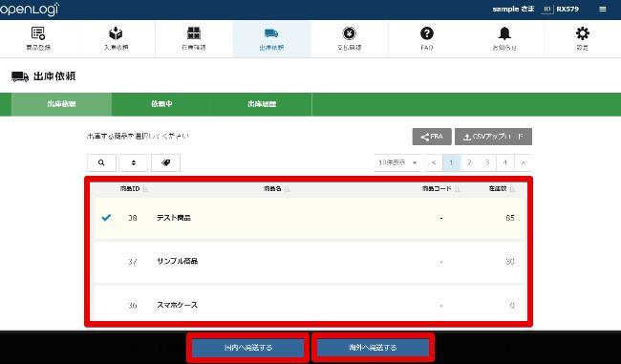621x364 pixels.
Task: Open the hamburger menu in header
Action: (x=603, y=10)
